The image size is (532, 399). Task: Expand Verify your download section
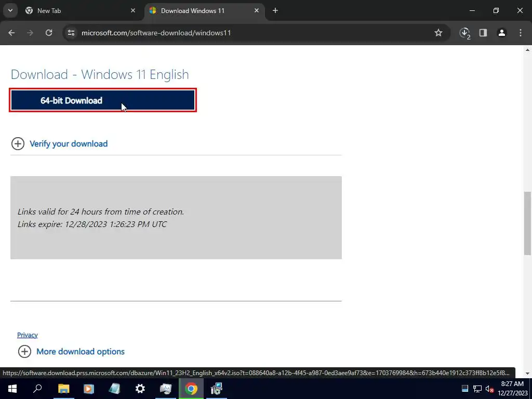click(59, 143)
